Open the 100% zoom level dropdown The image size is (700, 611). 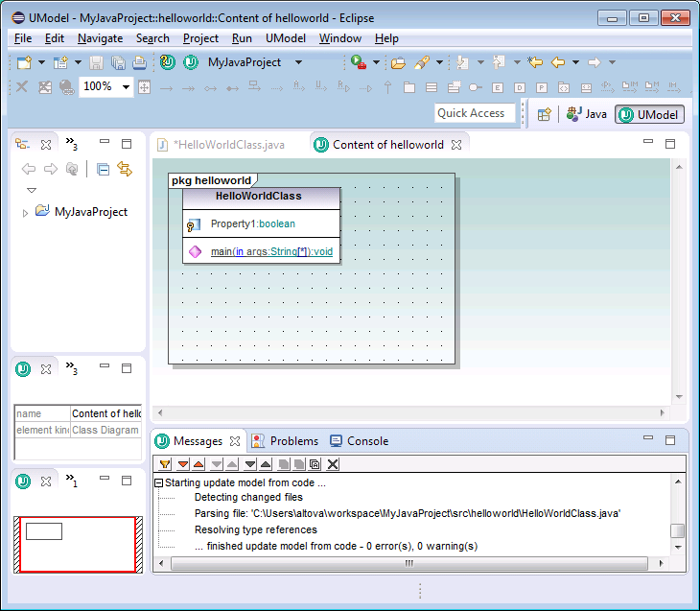point(127,87)
